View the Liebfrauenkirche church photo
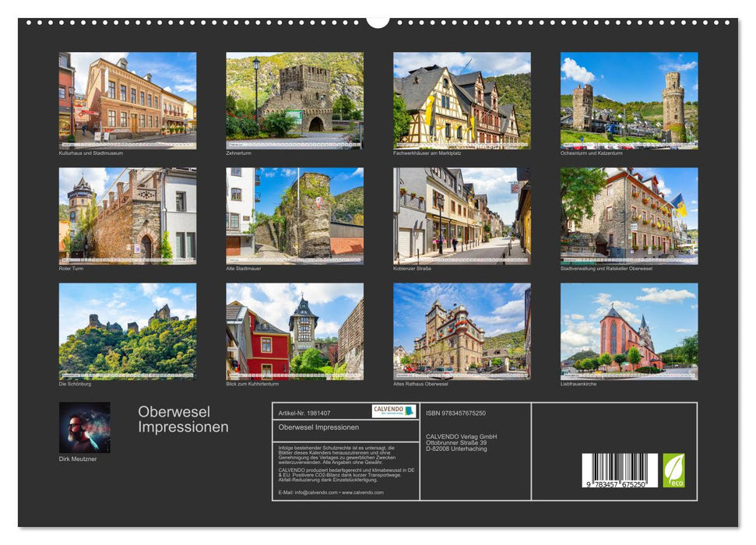Viewport: 756px width, 545px height. [629, 331]
